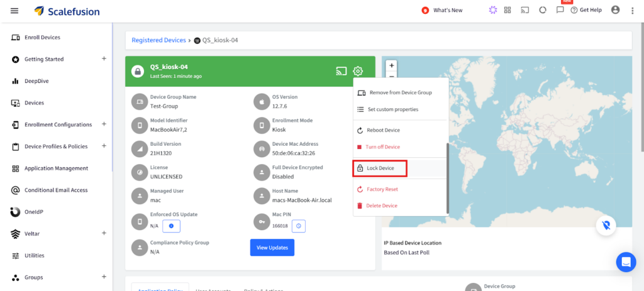The height and width of the screenshot is (291, 644).
Task: Open Veltar in sidebar
Action: [33, 234]
